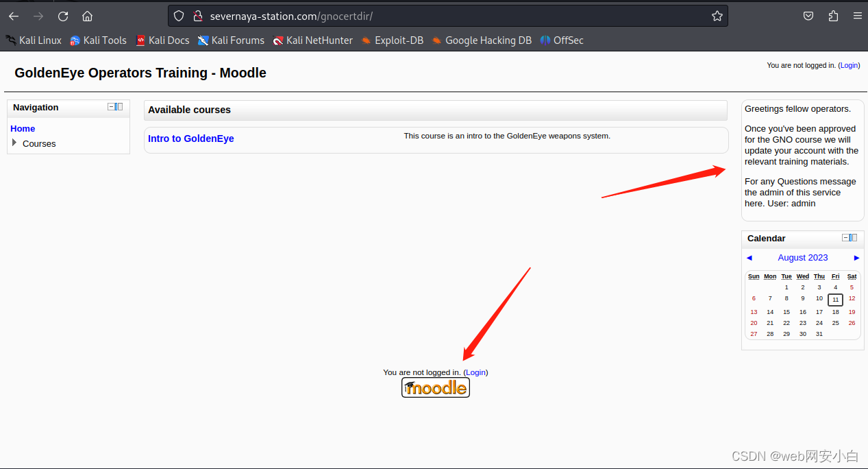Open the Kali NetHunter bookmark
This screenshot has width=868, height=469.
click(x=312, y=40)
